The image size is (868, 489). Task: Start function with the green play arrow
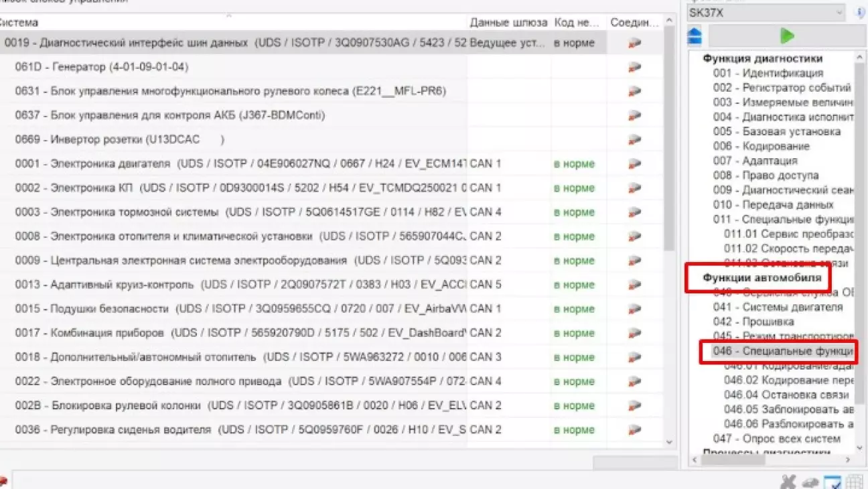pos(788,36)
